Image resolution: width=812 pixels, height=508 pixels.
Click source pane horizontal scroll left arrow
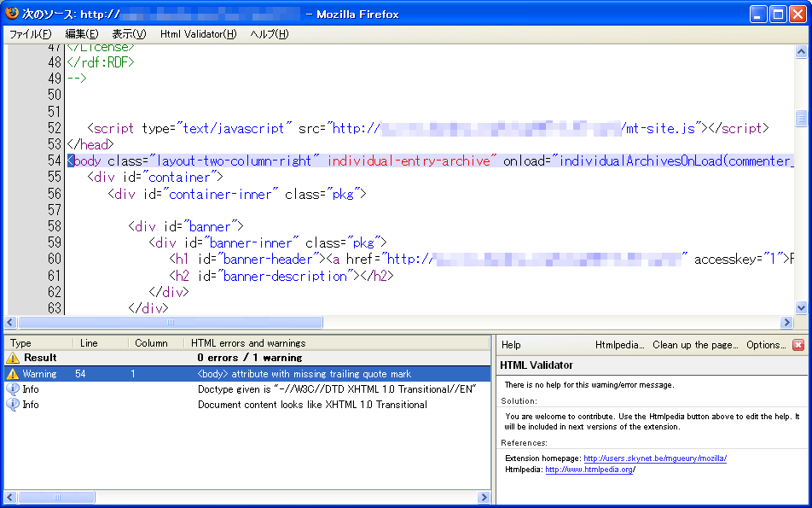10,323
